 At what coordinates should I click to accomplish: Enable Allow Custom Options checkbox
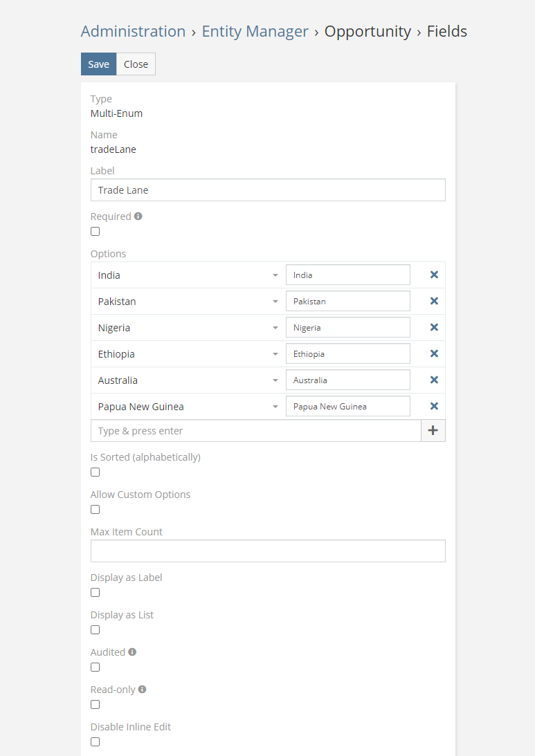(x=96, y=510)
